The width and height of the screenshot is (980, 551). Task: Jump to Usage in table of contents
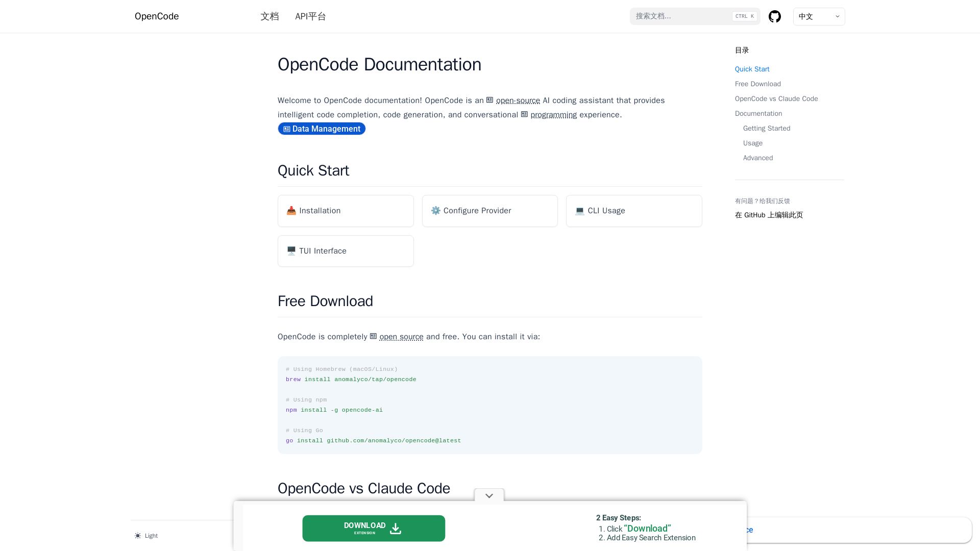753,143
